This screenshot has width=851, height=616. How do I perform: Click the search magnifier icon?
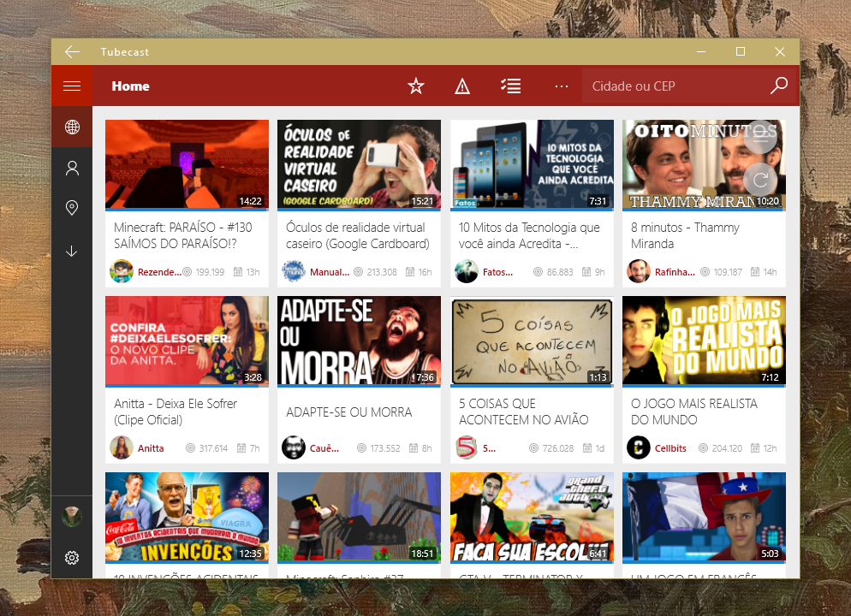pos(779,86)
